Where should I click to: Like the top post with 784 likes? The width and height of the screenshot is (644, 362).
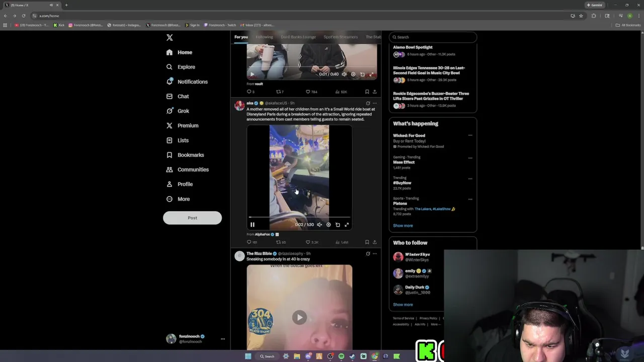click(311, 92)
